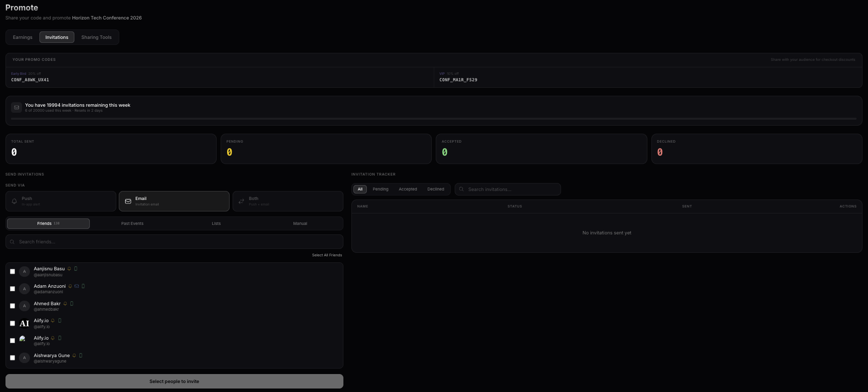Switch to the Past Events source tab
Screen dimensions: 868x392
coord(132,223)
